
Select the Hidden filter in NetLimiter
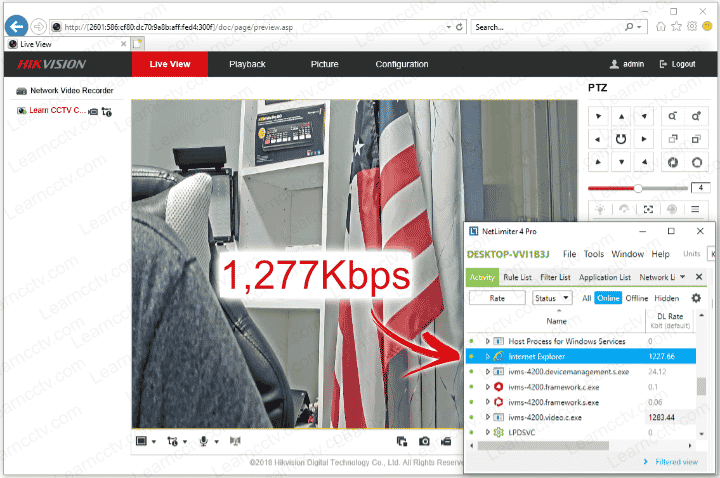click(x=666, y=298)
